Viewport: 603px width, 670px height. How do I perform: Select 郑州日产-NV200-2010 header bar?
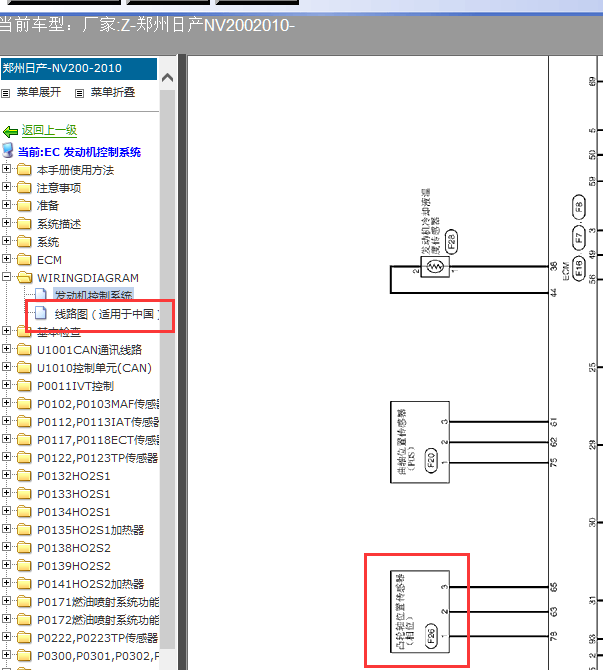(79, 68)
